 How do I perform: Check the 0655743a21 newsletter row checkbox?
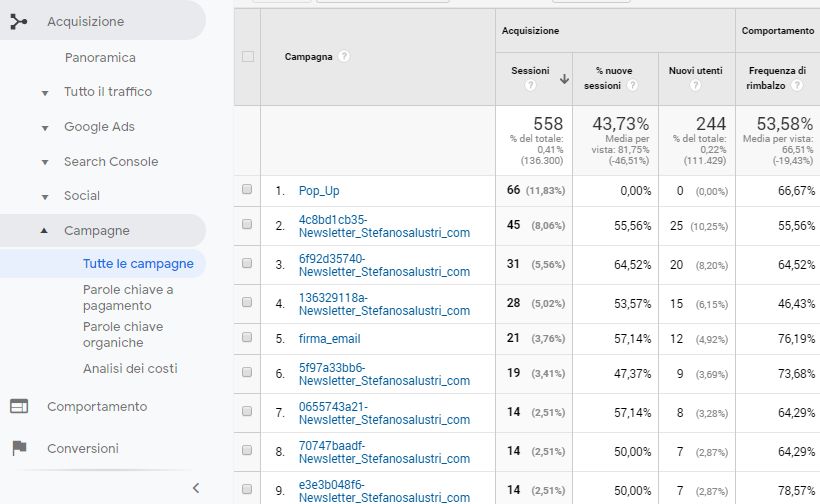pos(247,411)
